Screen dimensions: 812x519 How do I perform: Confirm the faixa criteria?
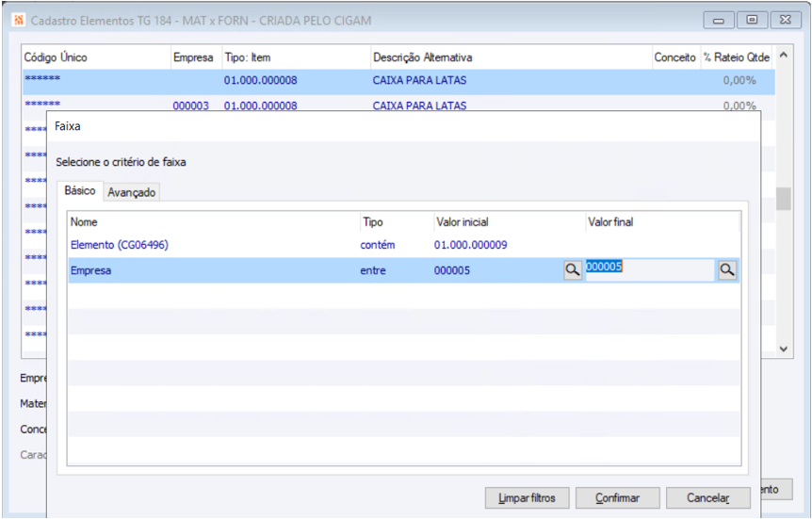coord(617,497)
